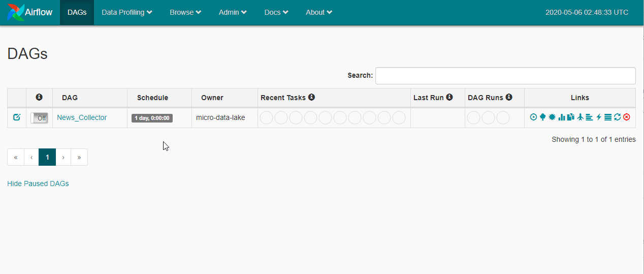Click the Airflow pinwheel logo
This screenshot has width=644, height=274.
pos(15,12)
